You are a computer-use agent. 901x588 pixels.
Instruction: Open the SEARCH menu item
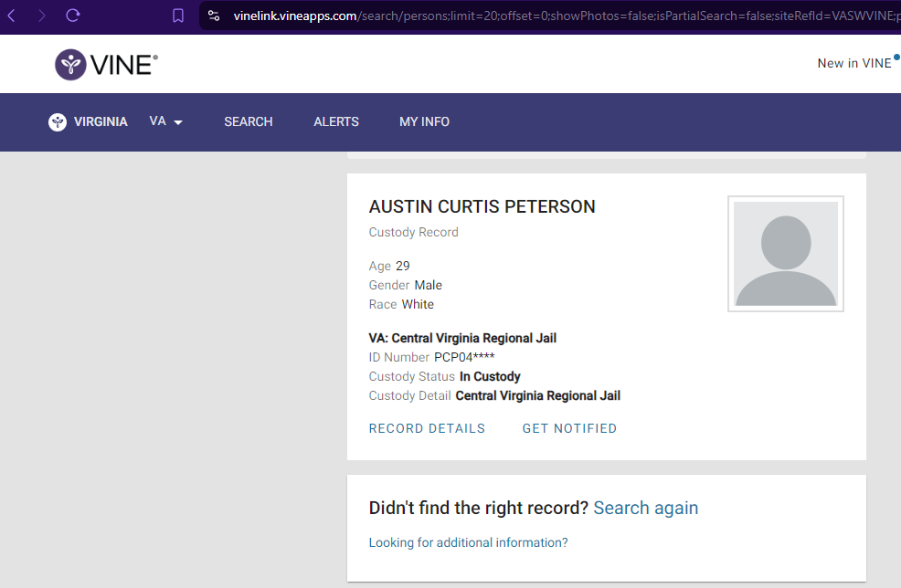pos(249,121)
